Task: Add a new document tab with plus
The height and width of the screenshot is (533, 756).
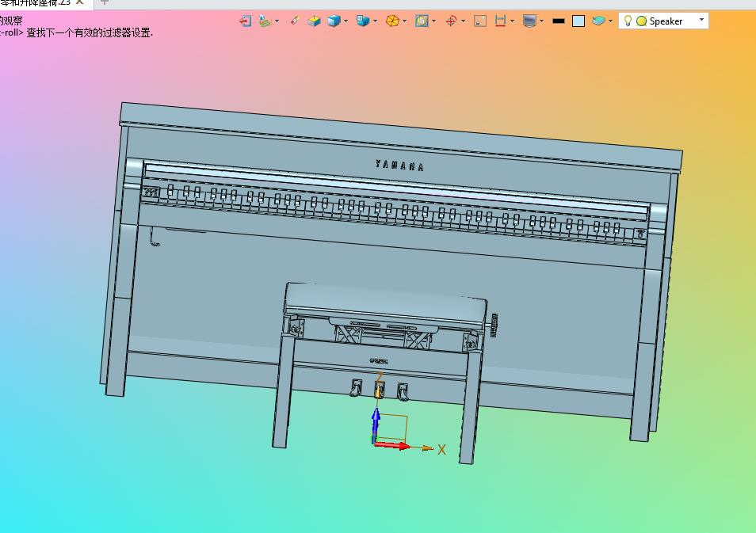Action: coord(104,2)
